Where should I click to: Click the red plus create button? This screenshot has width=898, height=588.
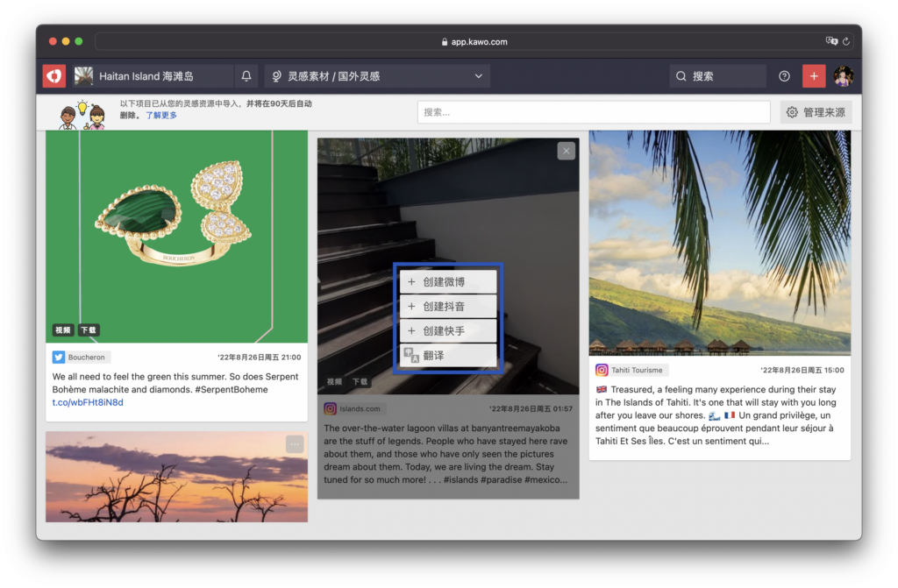(814, 76)
